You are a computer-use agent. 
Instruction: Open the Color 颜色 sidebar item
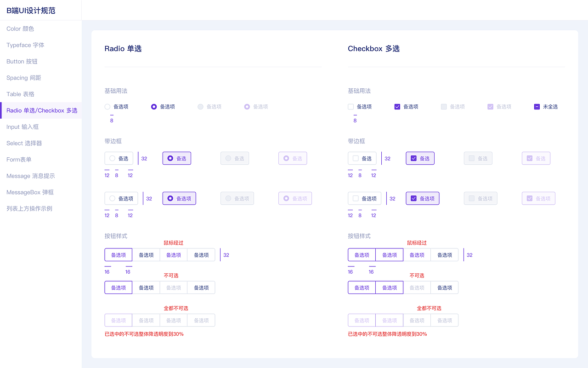tap(20, 29)
